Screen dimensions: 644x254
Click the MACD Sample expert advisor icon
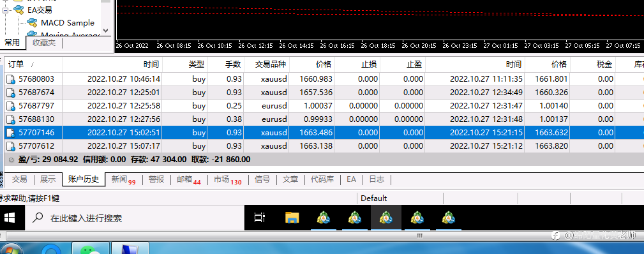(x=32, y=23)
